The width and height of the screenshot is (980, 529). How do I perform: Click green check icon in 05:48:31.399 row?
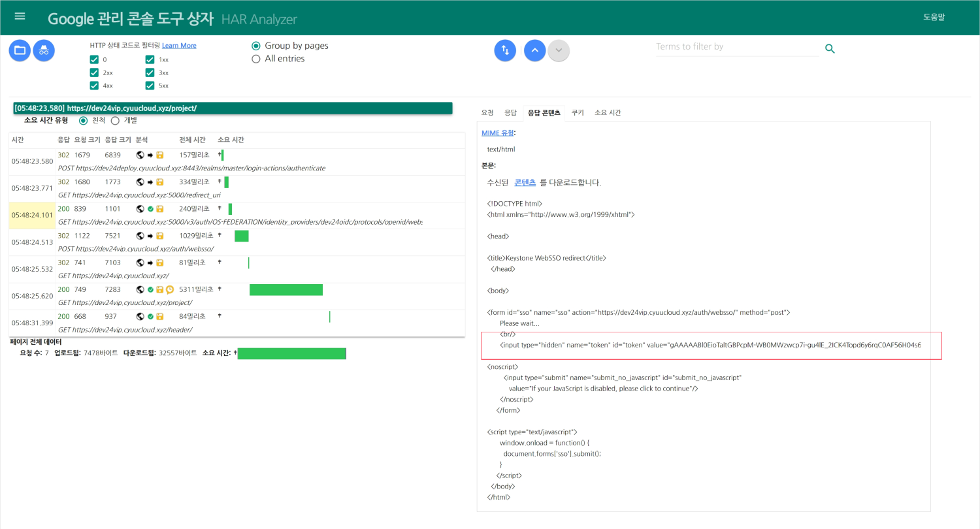(150, 316)
